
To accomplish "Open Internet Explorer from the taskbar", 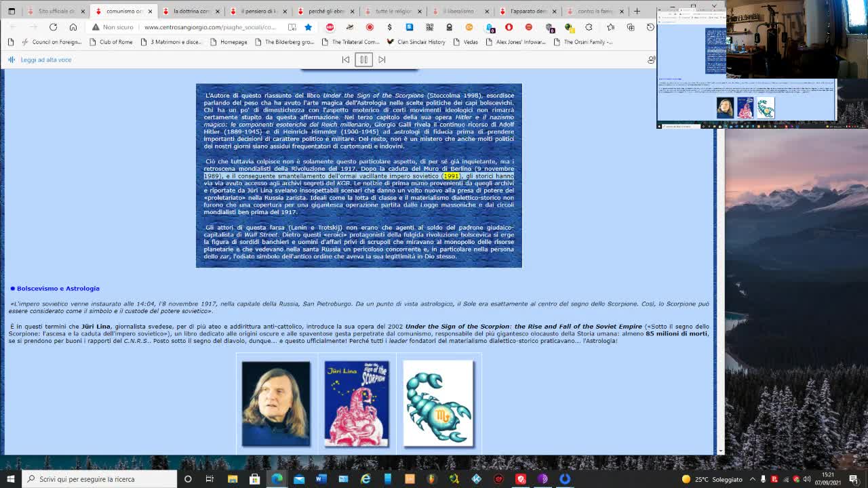I will (366, 479).
